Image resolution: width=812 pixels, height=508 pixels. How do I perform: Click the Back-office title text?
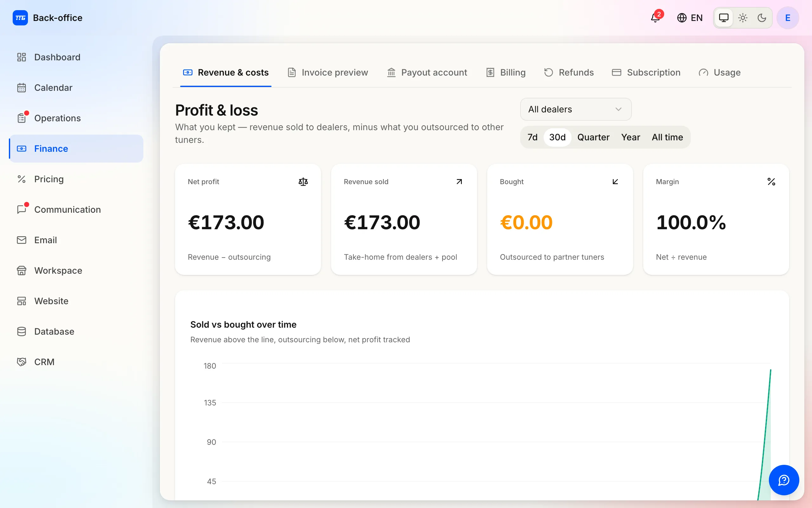pyautogui.click(x=58, y=18)
